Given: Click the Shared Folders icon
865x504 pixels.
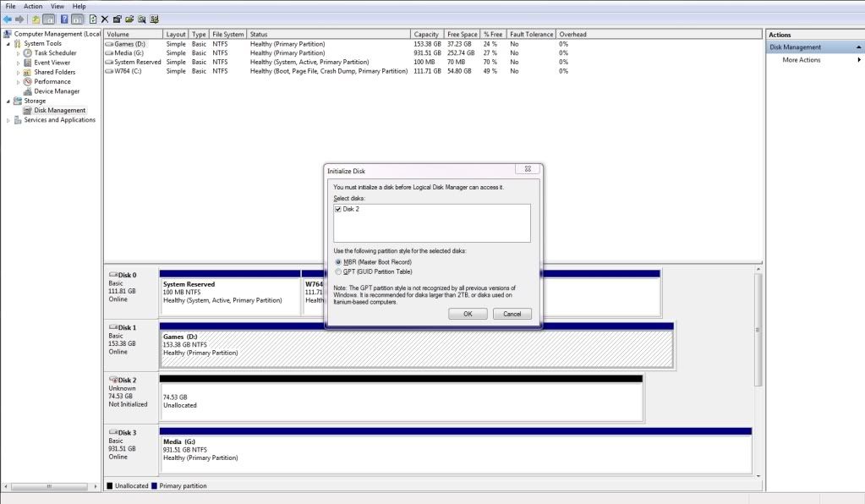Looking at the screenshot, I should point(28,72).
